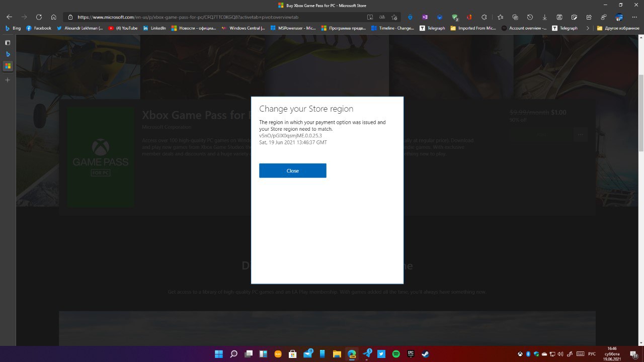The width and height of the screenshot is (644, 362).
Task: Expand the favorites bar overflow chevron
Action: click(x=588, y=28)
